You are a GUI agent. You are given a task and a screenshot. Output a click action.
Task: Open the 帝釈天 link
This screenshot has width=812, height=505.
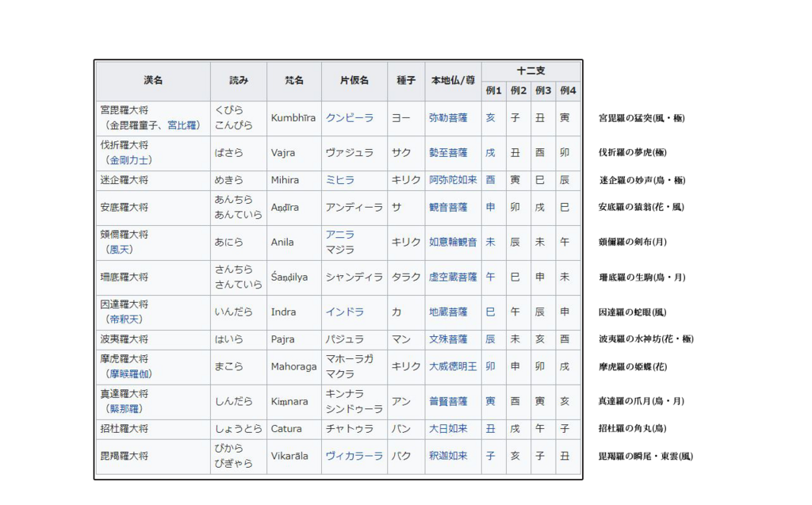(124, 319)
